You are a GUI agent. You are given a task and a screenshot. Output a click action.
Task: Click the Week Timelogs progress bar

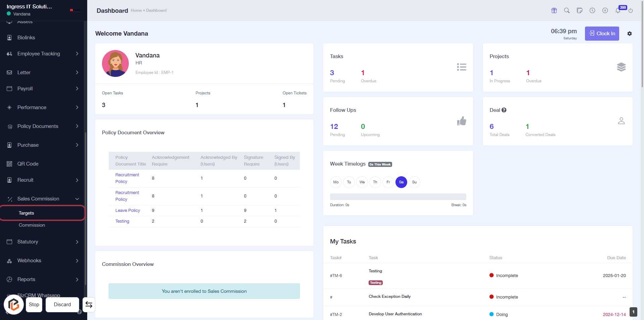coord(398,197)
